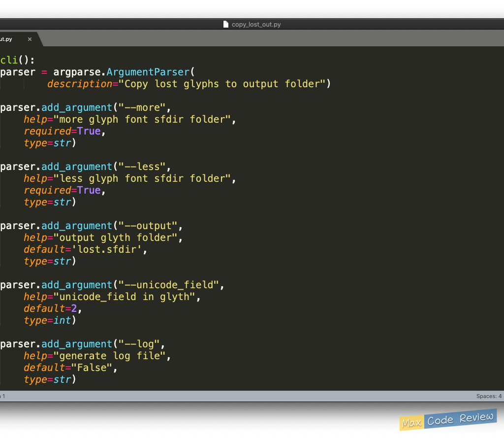504x438 pixels.
Task: Click the int type on unicode_field argument
Action: (x=63, y=320)
